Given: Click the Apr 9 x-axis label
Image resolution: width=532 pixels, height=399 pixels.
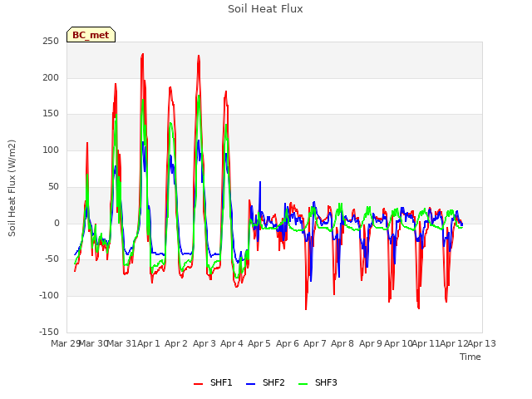Looking at the screenshot, I should (x=371, y=343).
